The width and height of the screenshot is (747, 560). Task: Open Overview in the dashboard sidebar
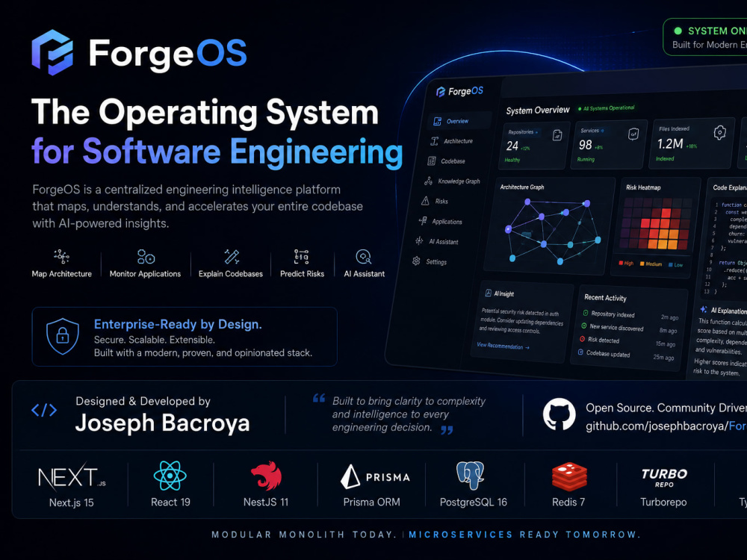pyautogui.click(x=459, y=121)
